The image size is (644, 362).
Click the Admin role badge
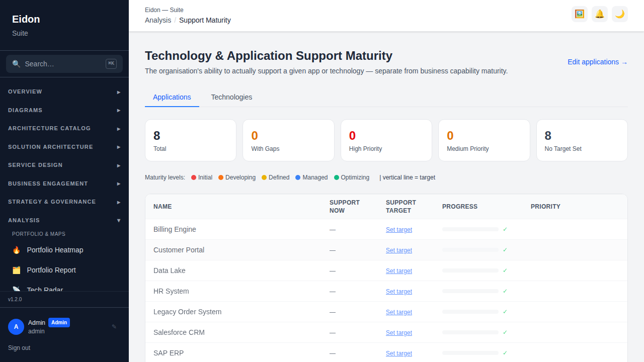(x=59, y=323)
